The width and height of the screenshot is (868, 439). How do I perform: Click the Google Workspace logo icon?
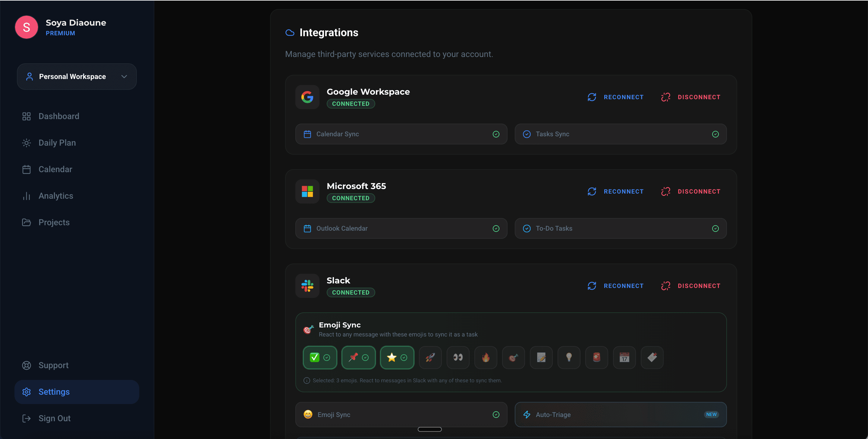tap(307, 97)
